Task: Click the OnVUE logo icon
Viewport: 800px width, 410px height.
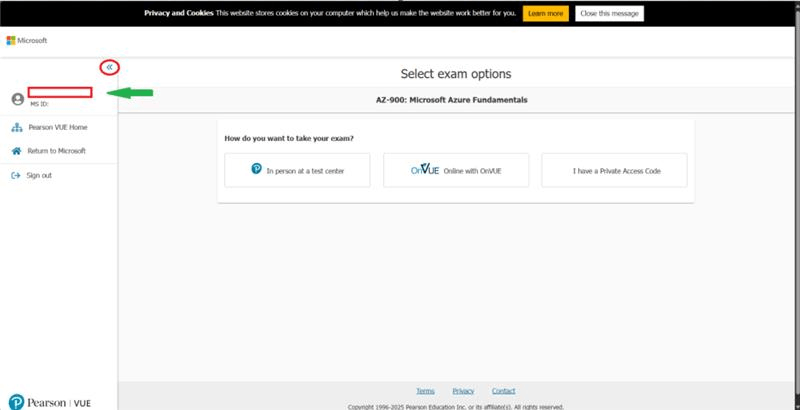Action: 425,170
